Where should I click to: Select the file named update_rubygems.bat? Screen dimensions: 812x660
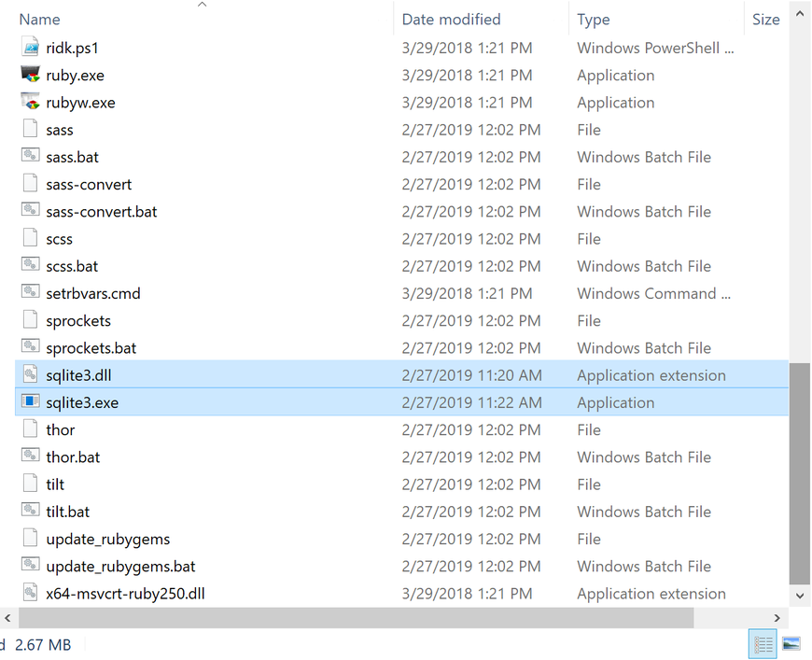coord(120,567)
